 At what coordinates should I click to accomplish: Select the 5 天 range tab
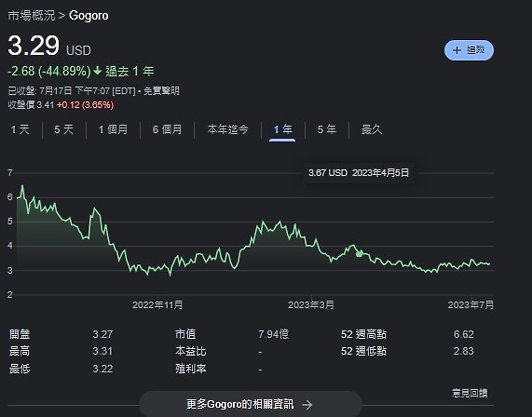click(63, 129)
